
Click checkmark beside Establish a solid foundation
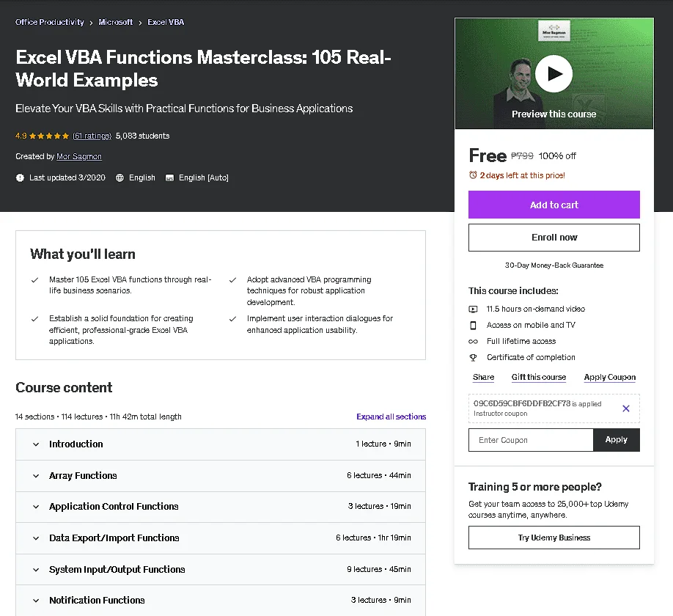pyautogui.click(x=34, y=319)
